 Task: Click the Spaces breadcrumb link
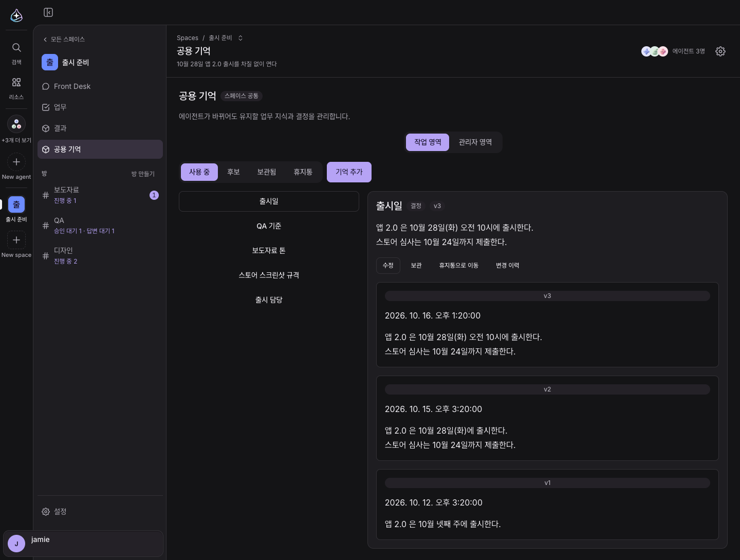188,38
